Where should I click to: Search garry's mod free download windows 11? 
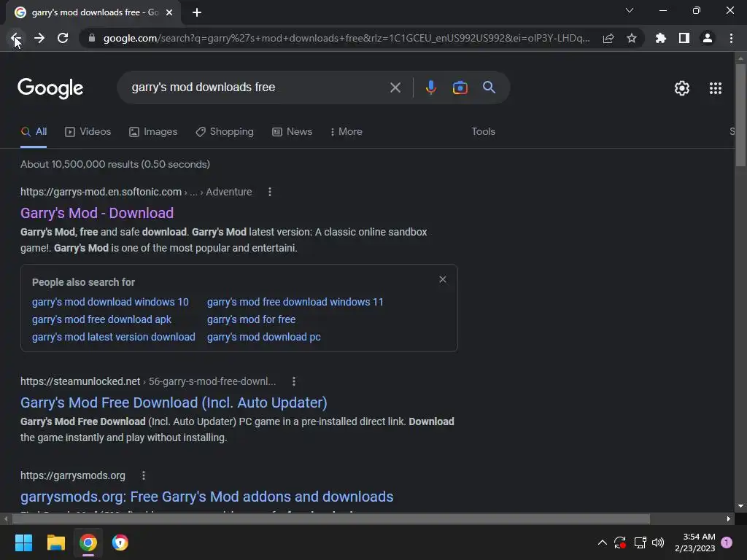[295, 302]
